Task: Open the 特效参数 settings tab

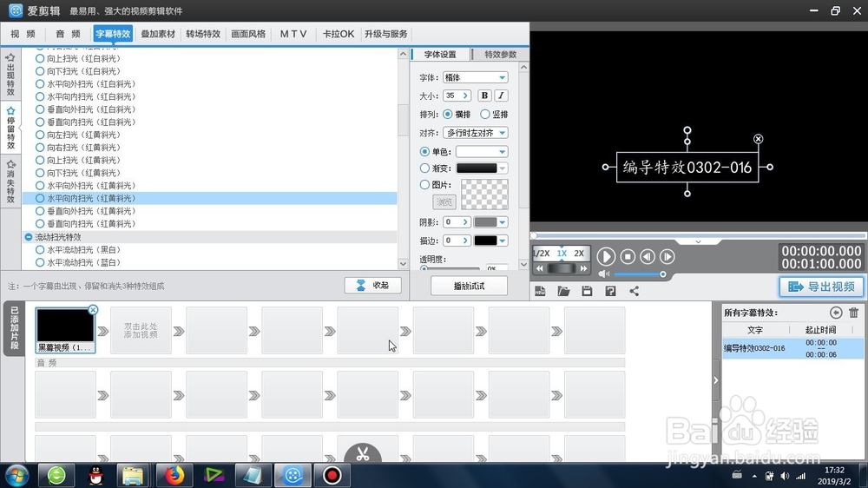Action: coord(501,55)
